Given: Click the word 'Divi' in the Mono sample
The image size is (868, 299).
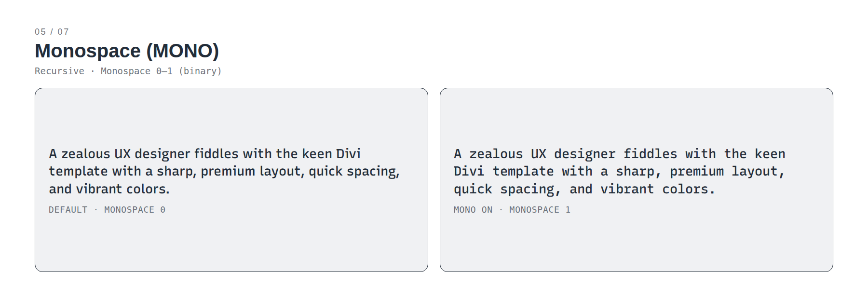Looking at the screenshot, I should click(x=469, y=171).
